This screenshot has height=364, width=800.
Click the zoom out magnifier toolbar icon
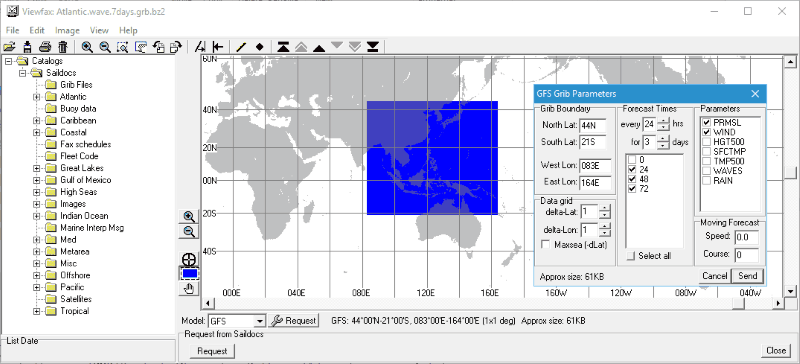pyautogui.click(x=105, y=47)
